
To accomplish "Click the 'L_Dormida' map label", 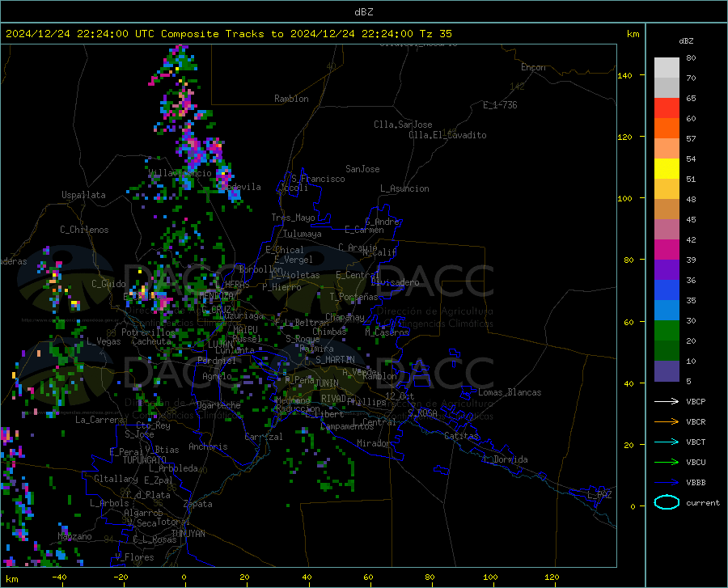I will 506,459.
